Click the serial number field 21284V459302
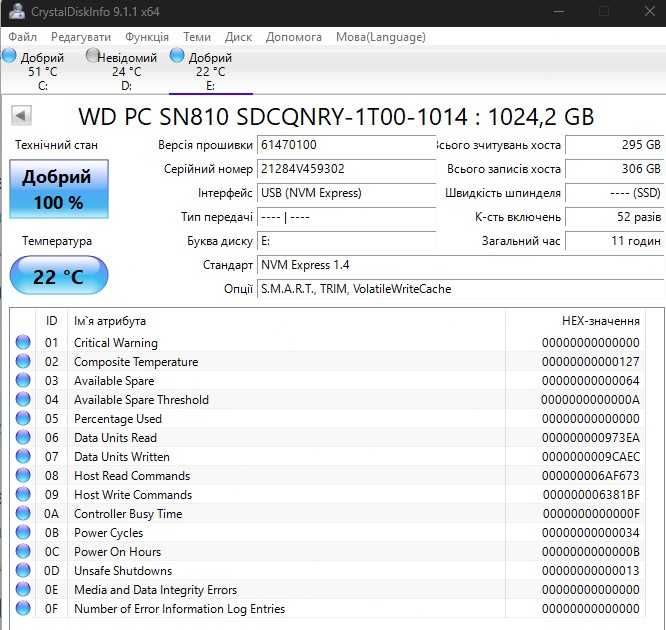 coord(347,169)
